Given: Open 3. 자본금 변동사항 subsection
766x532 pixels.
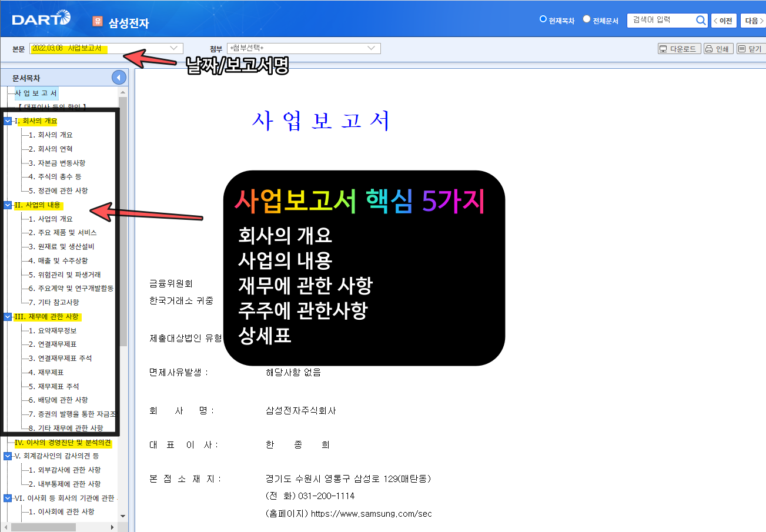Looking at the screenshot, I should coord(57,163).
